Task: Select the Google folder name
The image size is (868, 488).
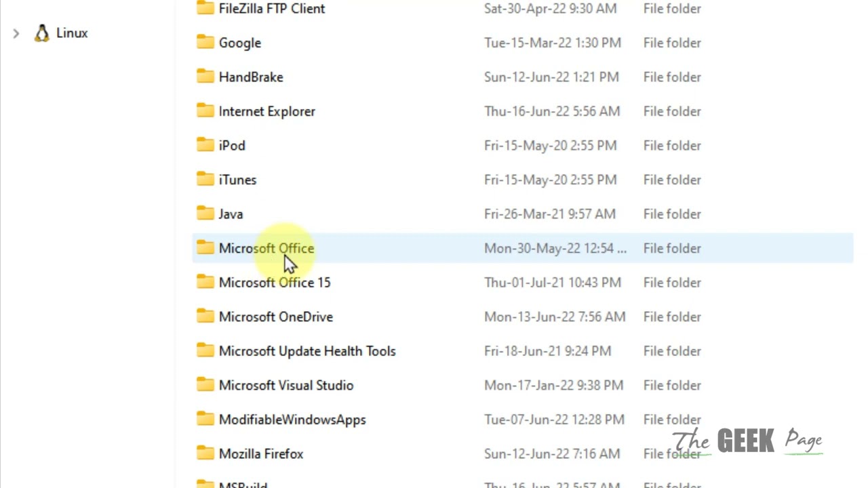Action: 240,43
